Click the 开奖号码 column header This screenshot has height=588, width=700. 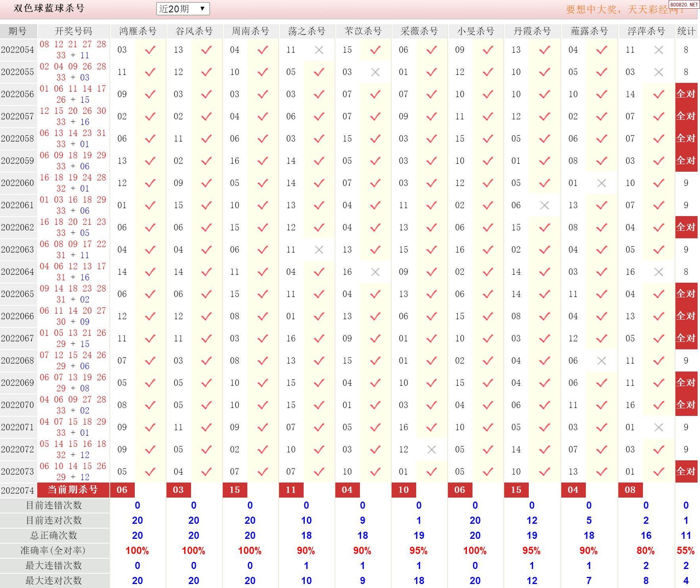[73, 31]
